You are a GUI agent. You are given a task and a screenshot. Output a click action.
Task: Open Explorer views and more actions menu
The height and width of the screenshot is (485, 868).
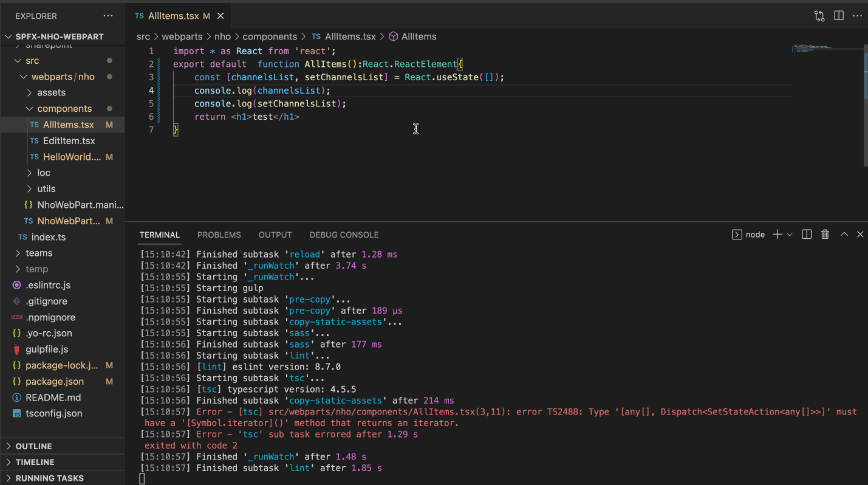click(x=108, y=16)
